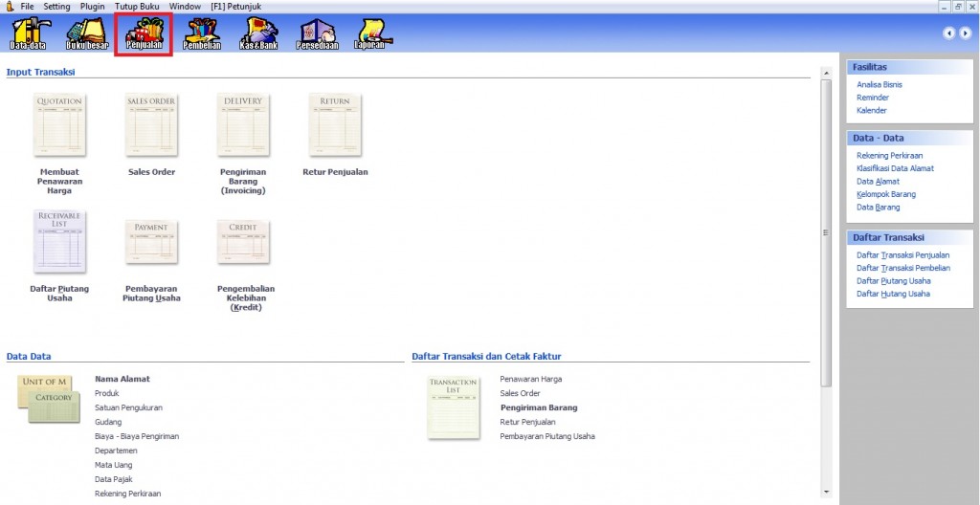
Task: Open Analisa Bisnis link in Fasilitas
Action: tap(879, 85)
